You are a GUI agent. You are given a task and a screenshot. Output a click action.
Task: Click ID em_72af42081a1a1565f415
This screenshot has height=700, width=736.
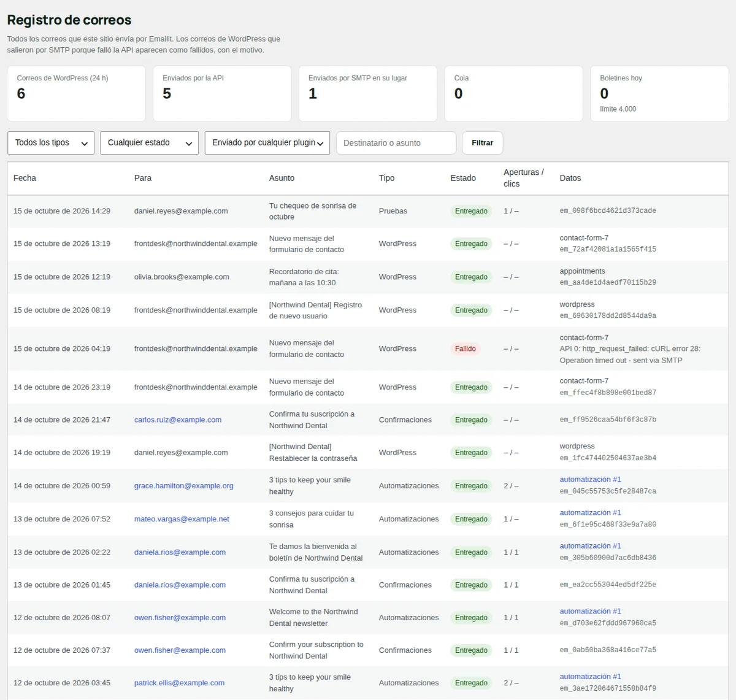click(x=608, y=250)
